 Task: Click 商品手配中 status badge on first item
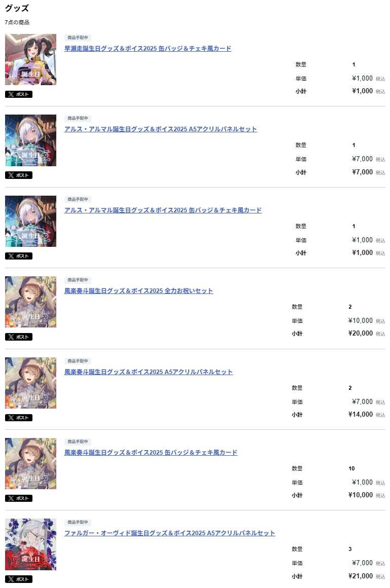[x=78, y=38]
